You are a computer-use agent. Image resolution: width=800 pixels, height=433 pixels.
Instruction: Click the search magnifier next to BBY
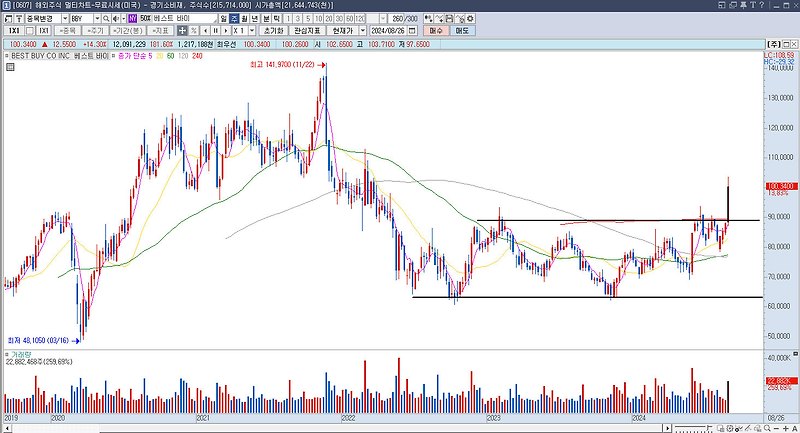[x=106, y=18]
